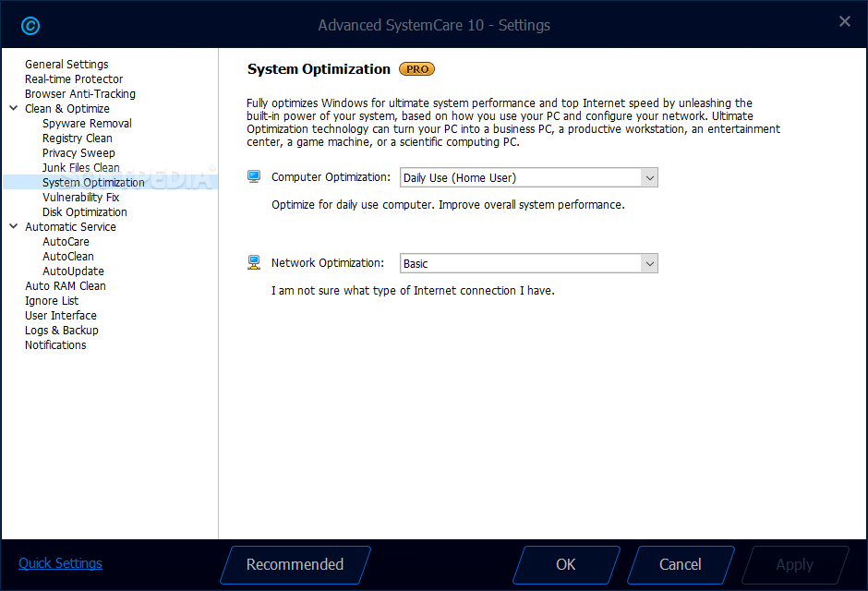Click the Recommended button

point(295,565)
